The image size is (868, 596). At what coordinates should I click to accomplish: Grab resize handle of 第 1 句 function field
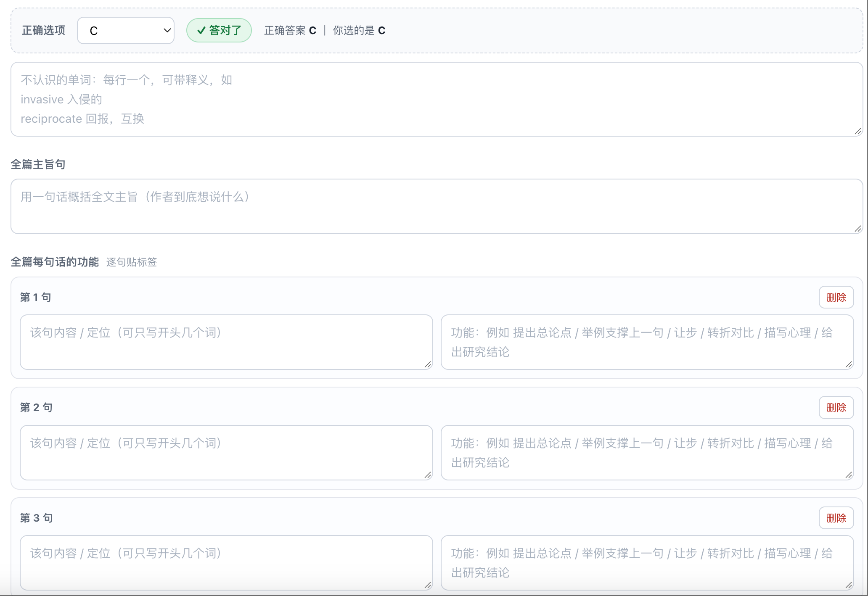pyautogui.click(x=849, y=365)
